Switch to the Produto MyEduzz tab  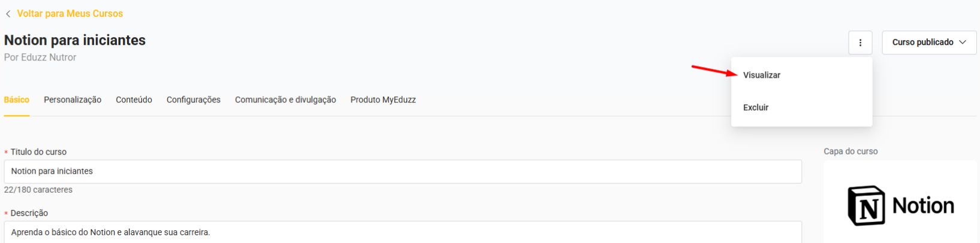[383, 100]
